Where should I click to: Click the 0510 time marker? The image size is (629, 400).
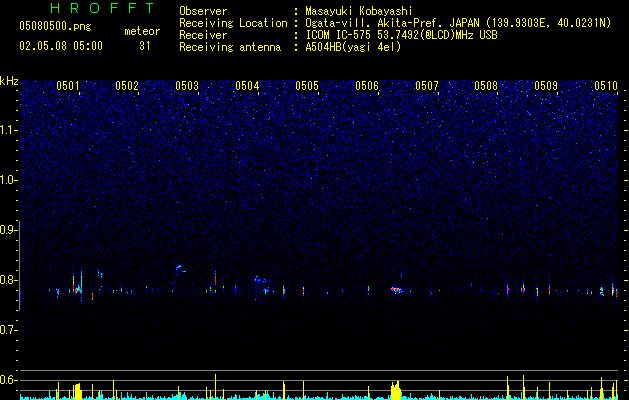(606, 86)
